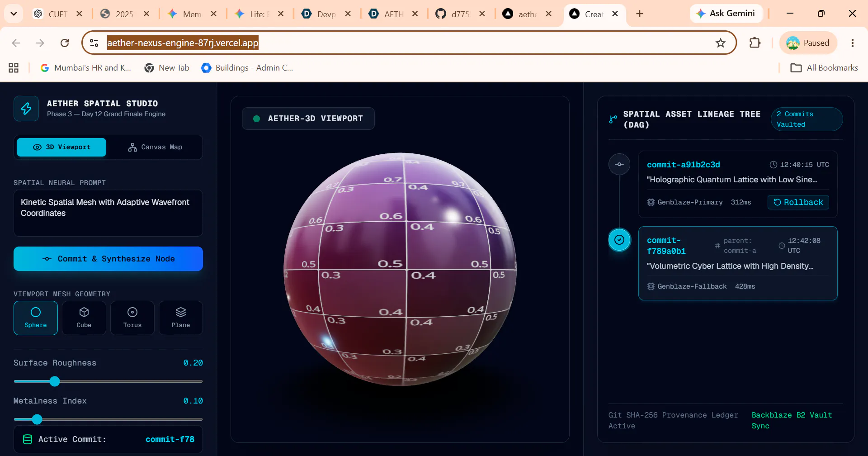Viewport: 868px width, 456px height.
Task: Switch to the d775 GitHub browser tab
Action: (x=460, y=14)
